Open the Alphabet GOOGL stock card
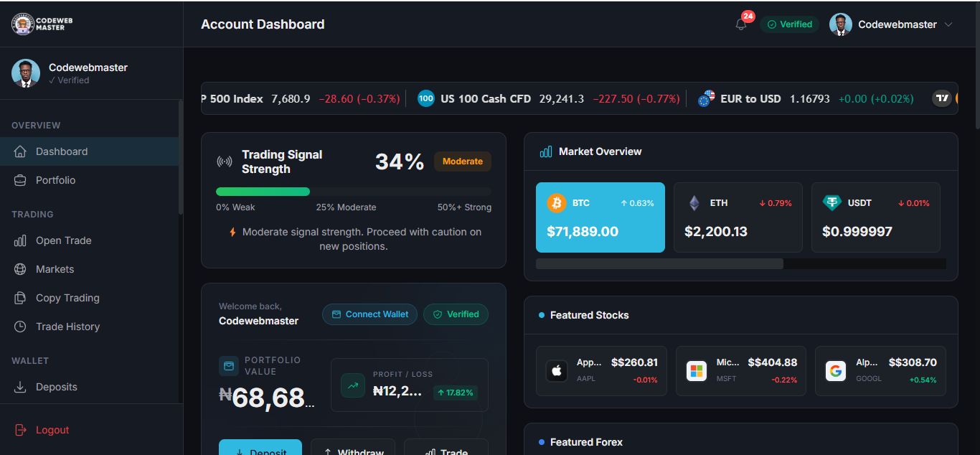The height and width of the screenshot is (455, 980). 880,371
